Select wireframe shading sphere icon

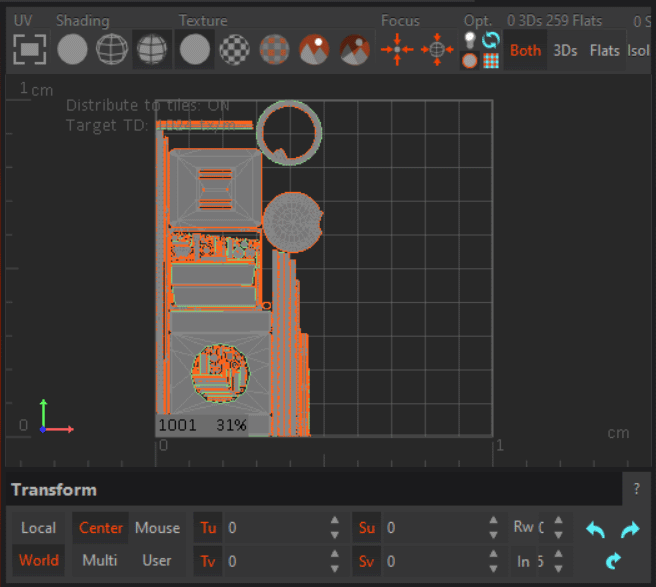tap(112, 48)
